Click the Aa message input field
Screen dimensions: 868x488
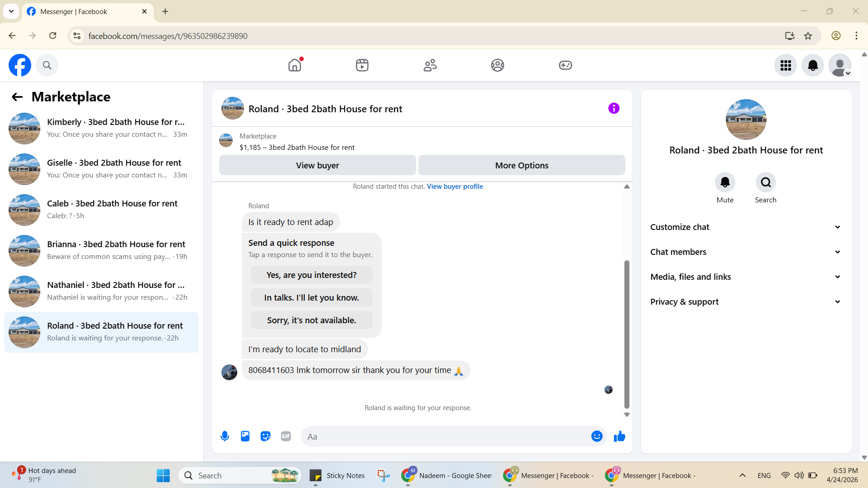tap(446, 436)
